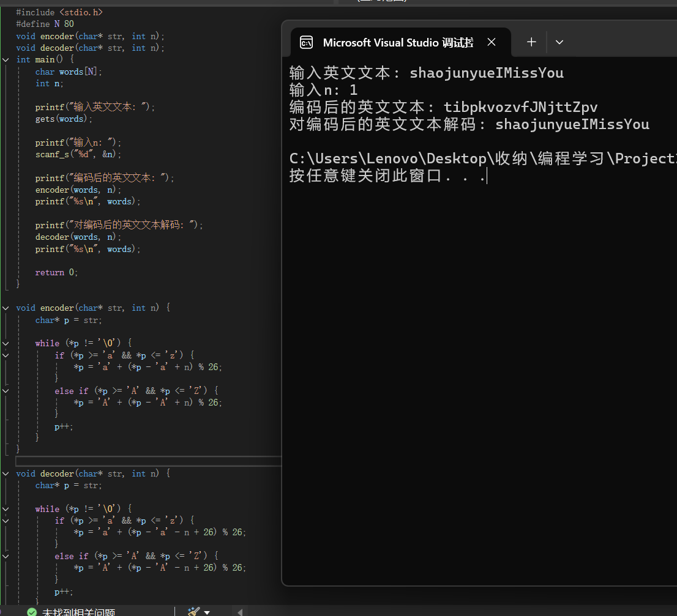Collapse the else-if uppercase block in encoder
This screenshot has width=677, height=616.
(6, 391)
